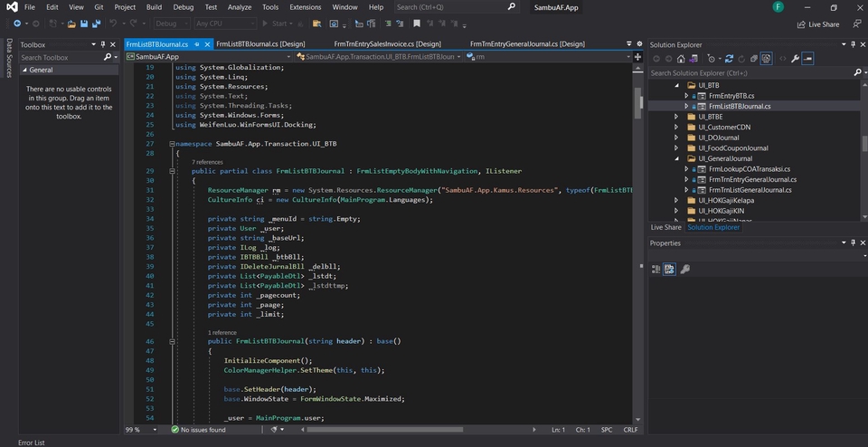Image resolution: width=868 pixels, height=447 pixels.
Task: Open the Any CPU platform dropdown
Action: click(x=225, y=24)
